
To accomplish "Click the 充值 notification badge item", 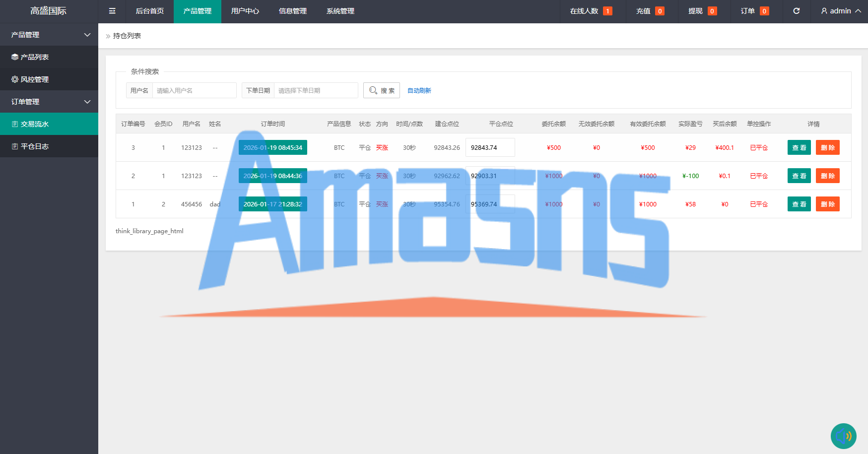I will point(650,11).
